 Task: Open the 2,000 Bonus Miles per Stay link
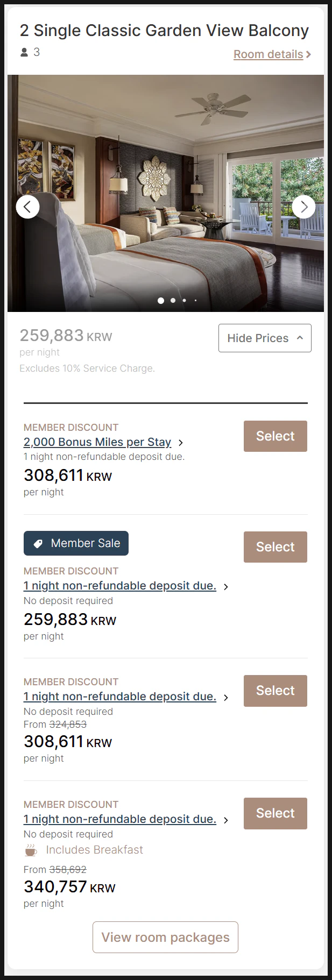tap(97, 442)
